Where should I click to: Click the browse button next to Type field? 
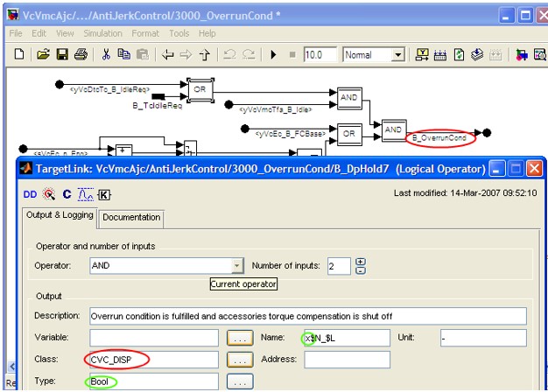tap(239, 381)
